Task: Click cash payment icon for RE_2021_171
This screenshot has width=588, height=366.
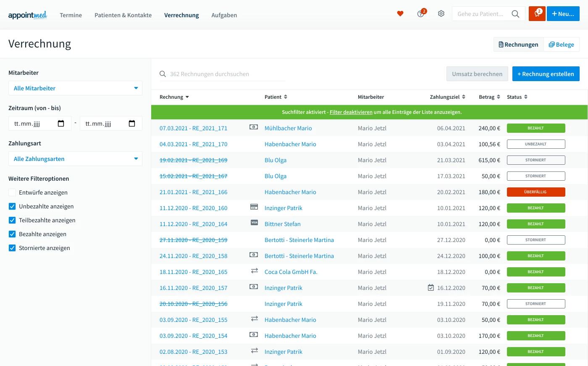Action: point(254,127)
